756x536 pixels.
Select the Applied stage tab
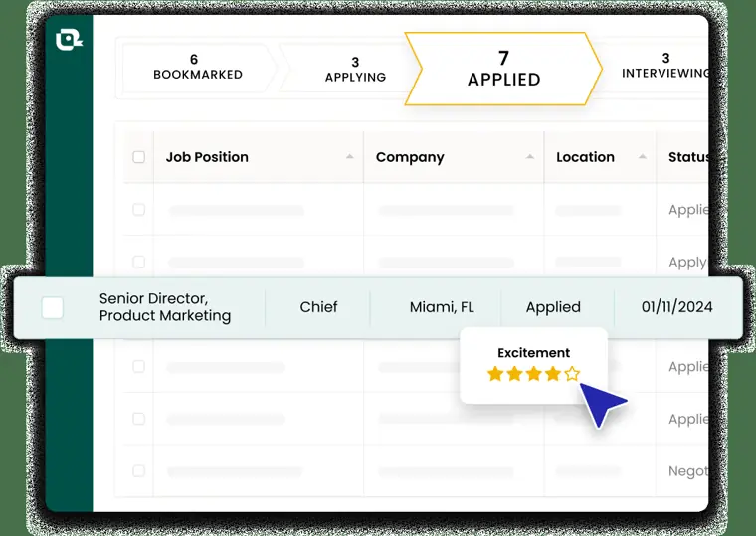(503, 69)
